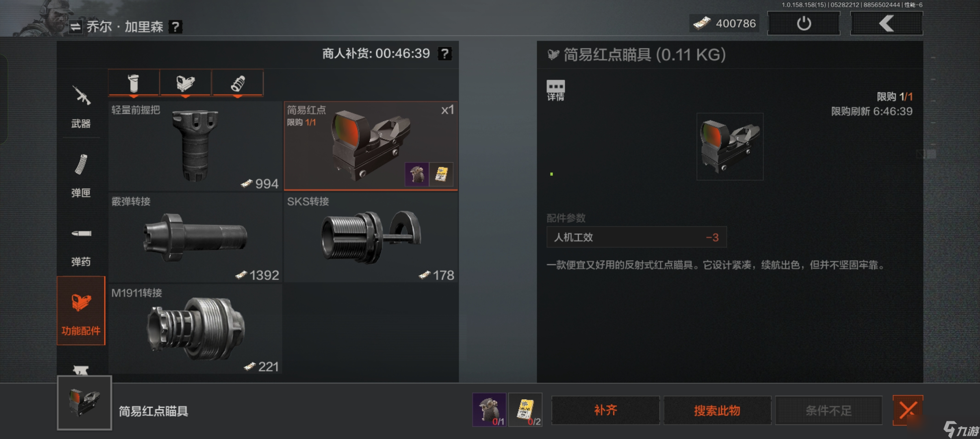Select the M1911转接 adapter item
Screen dimensions: 980x439
(195, 329)
